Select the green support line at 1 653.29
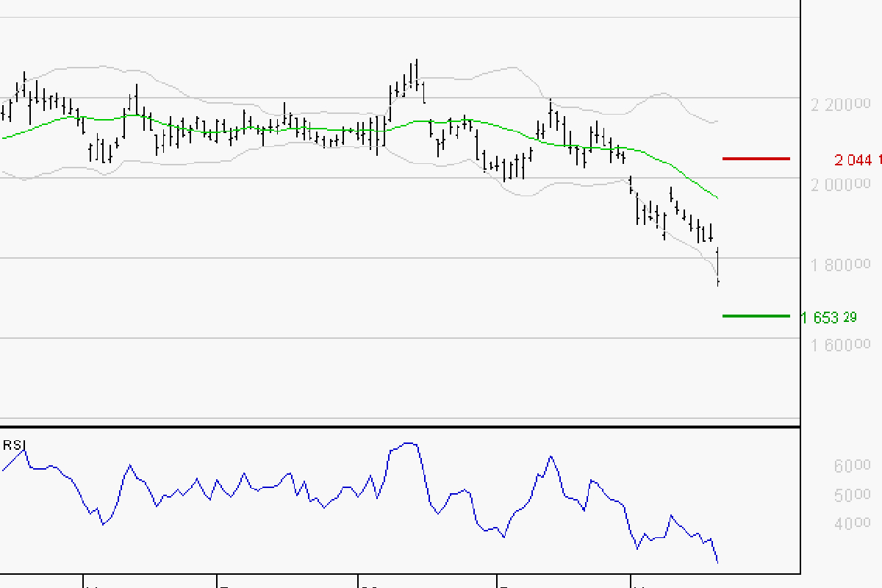The image size is (882, 588). click(x=757, y=316)
